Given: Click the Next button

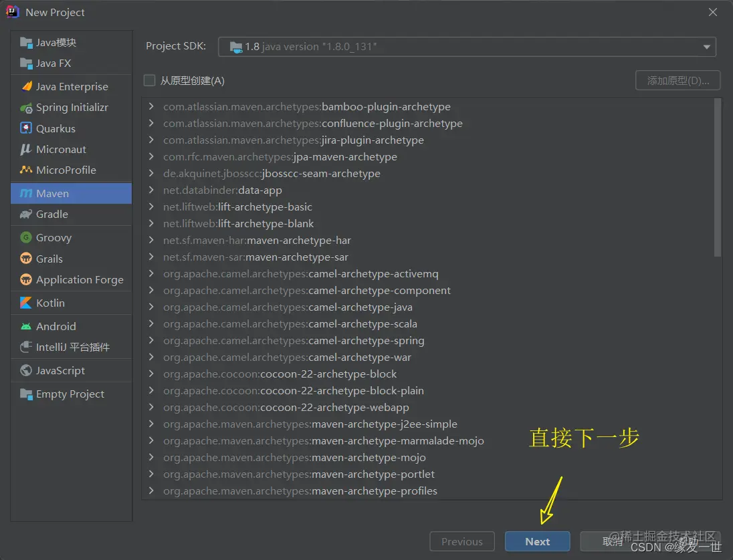Looking at the screenshot, I should click(537, 541).
